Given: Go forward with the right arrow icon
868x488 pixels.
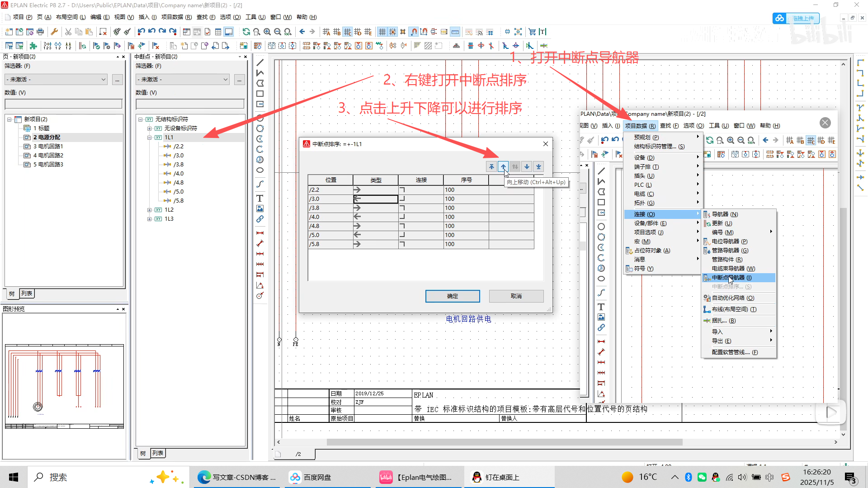Looking at the screenshot, I should 312,32.
